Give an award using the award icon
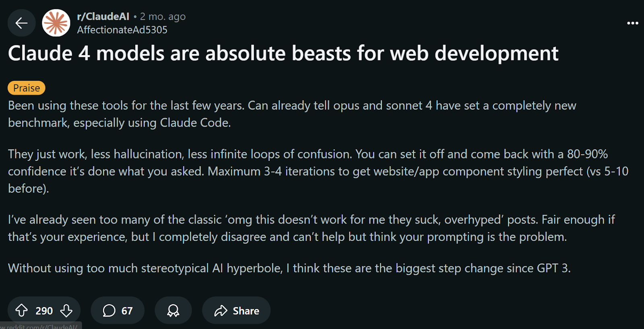The image size is (644, 329). [x=173, y=310]
